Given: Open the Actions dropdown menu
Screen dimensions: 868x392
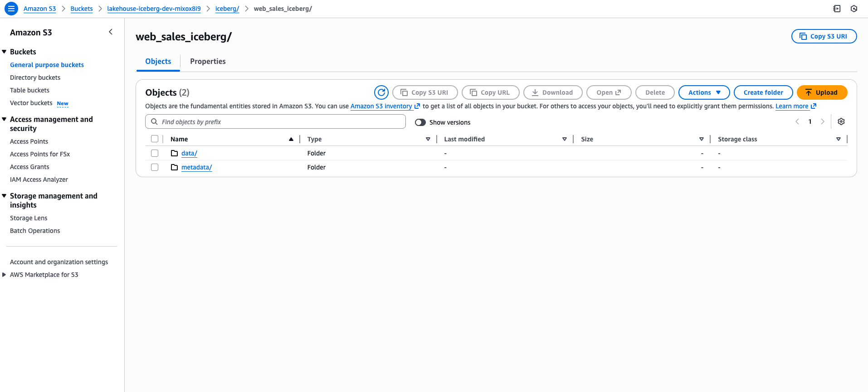Looking at the screenshot, I should coord(704,92).
